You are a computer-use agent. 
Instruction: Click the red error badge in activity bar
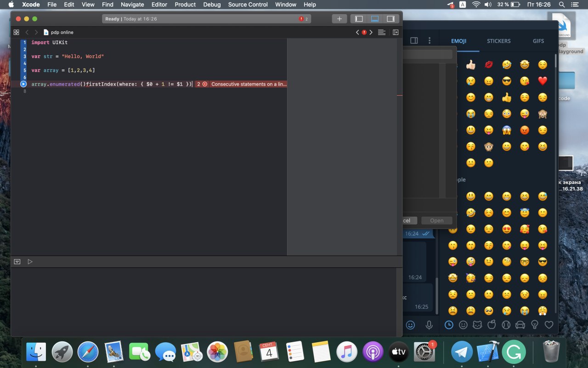[x=304, y=19]
